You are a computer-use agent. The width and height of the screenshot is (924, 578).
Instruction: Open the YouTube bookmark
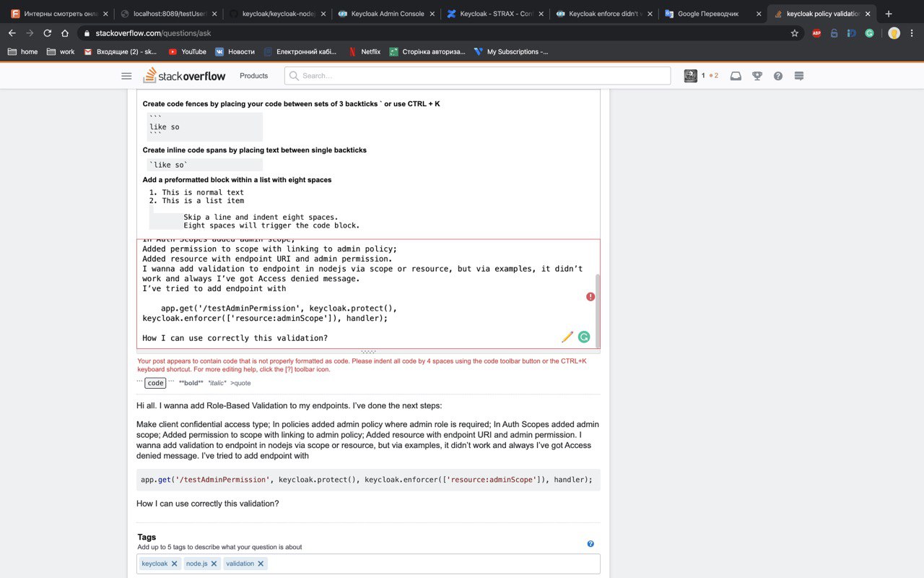pyautogui.click(x=187, y=51)
